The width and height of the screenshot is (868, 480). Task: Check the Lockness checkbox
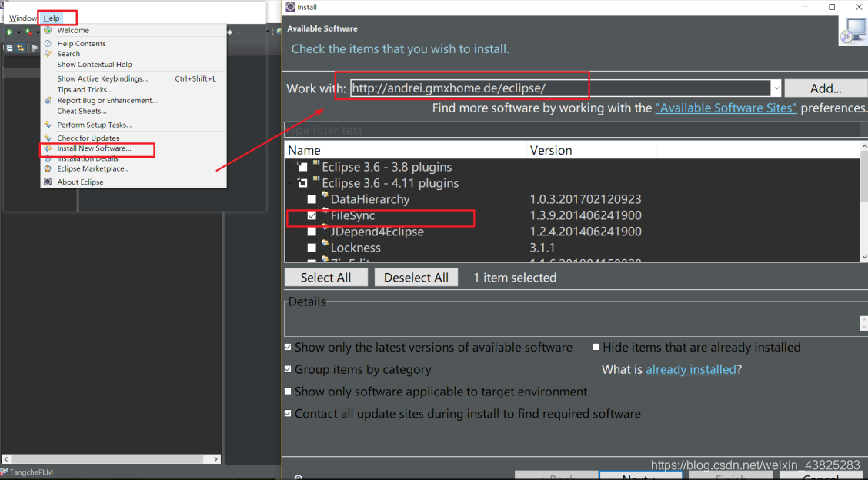312,248
